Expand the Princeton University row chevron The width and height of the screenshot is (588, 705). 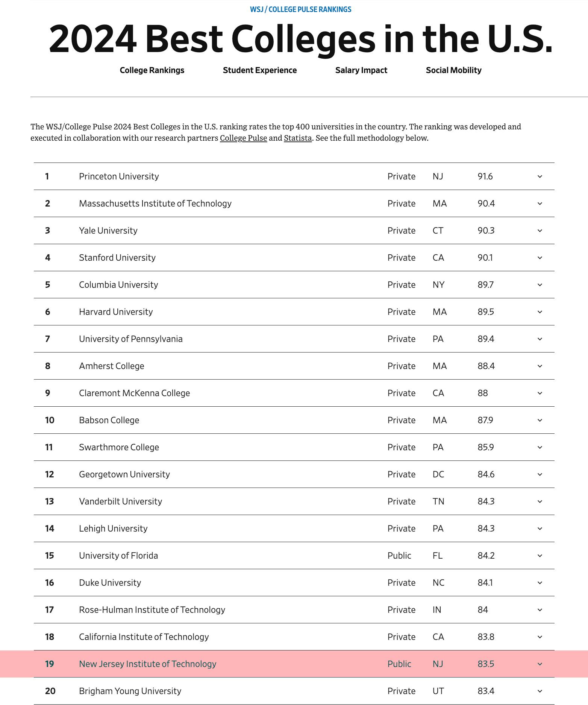540,176
